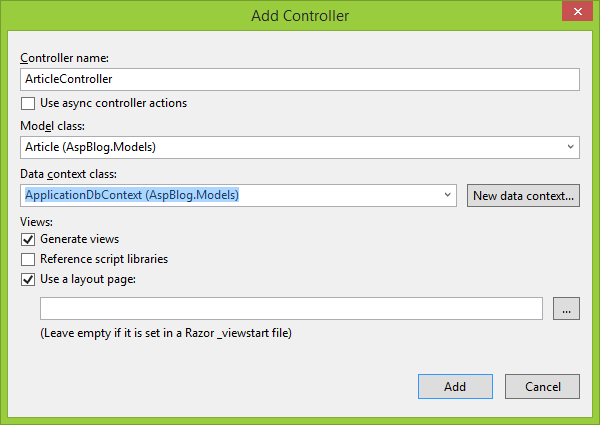The image size is (600, 425).
Task: Uncheck the Generate views checkbox
Action: 28,240
